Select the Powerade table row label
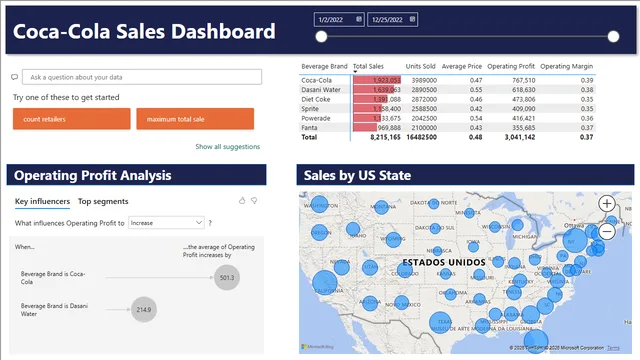640x360 pixels. (x=316, y=118)
